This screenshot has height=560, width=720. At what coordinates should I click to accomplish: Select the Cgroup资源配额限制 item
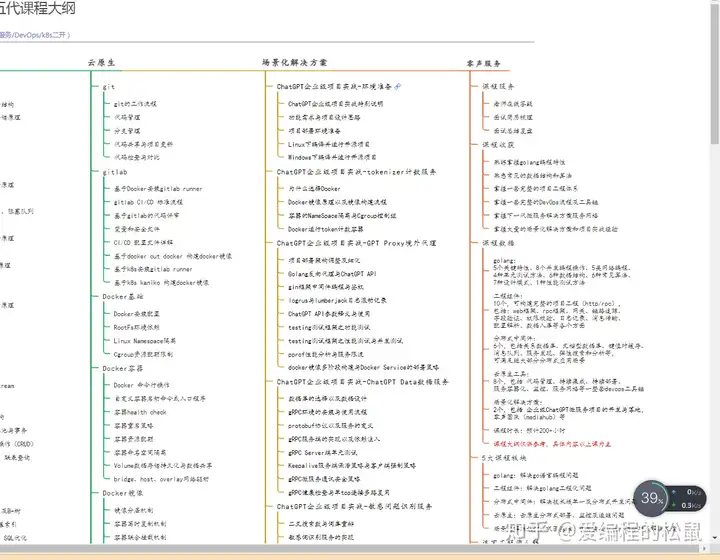(x=143, y=354)
